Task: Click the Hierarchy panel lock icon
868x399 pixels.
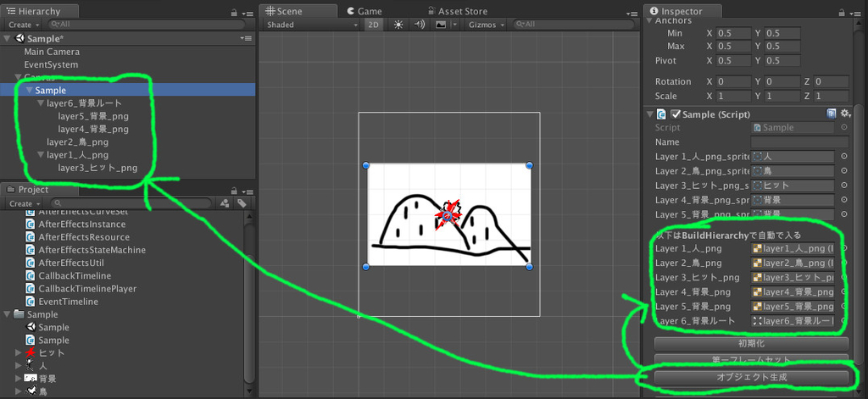Action: tap(235, 12)
